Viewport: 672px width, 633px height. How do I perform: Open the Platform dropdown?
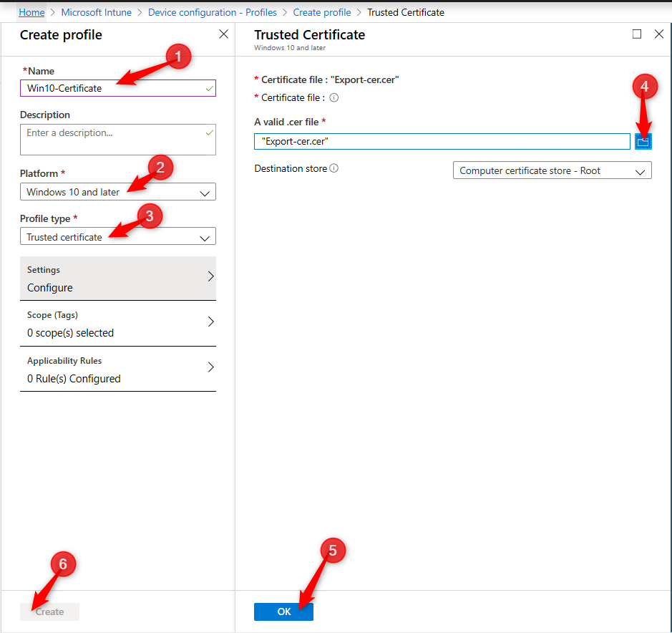click(118, 192)
